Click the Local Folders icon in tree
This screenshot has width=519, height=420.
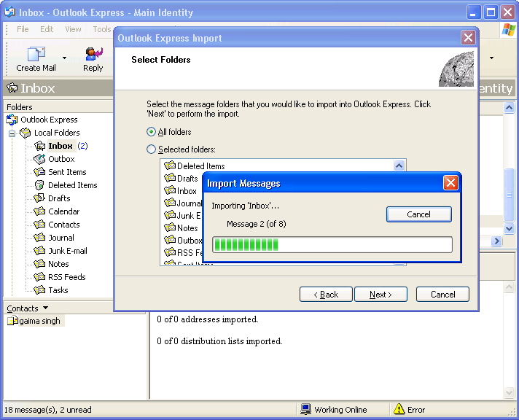26,133
